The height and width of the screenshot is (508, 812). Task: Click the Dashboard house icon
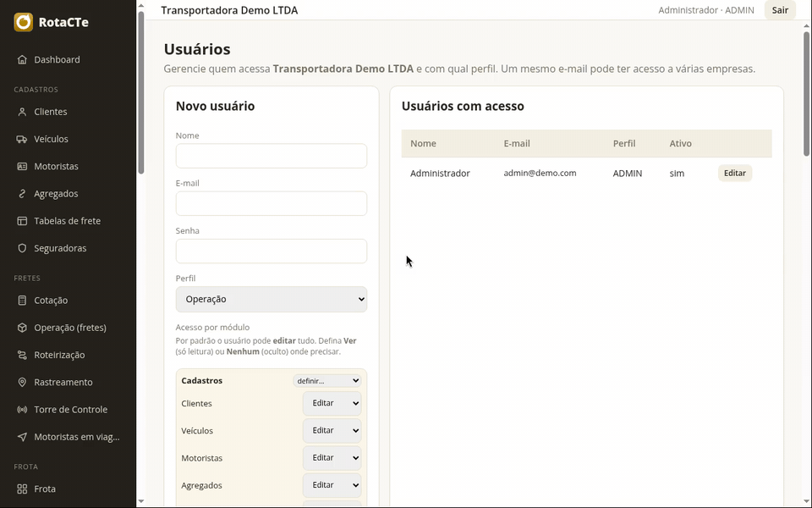pos(22,59)
